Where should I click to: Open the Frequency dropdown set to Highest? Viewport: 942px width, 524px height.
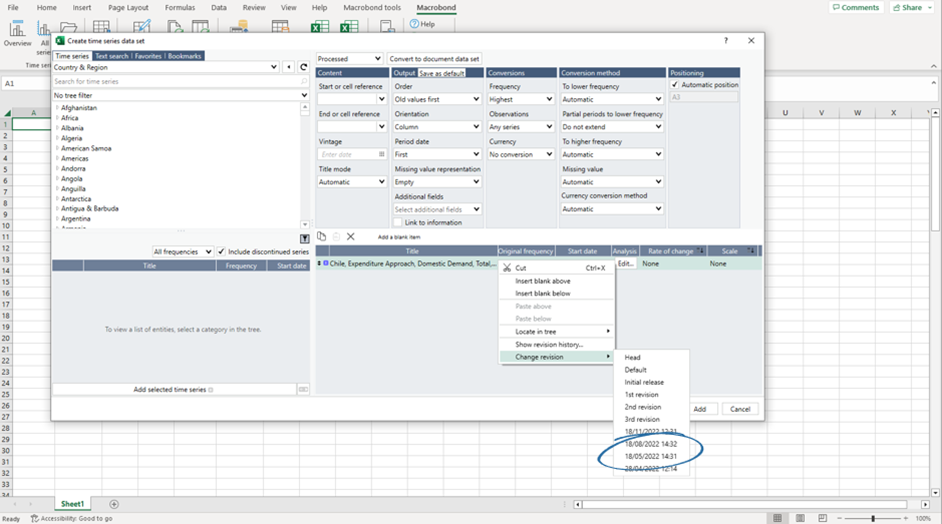(520, 100)
